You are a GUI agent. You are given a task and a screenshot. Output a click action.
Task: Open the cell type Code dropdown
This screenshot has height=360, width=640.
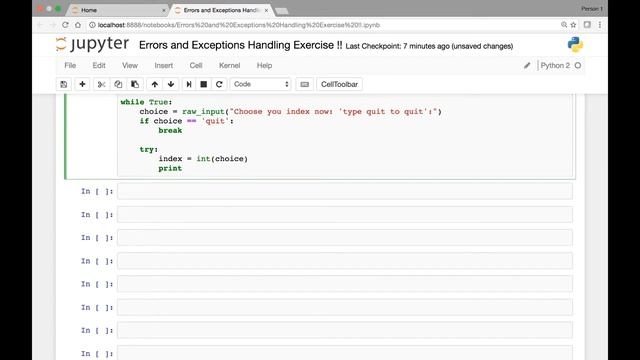click(x=260, y=84)
